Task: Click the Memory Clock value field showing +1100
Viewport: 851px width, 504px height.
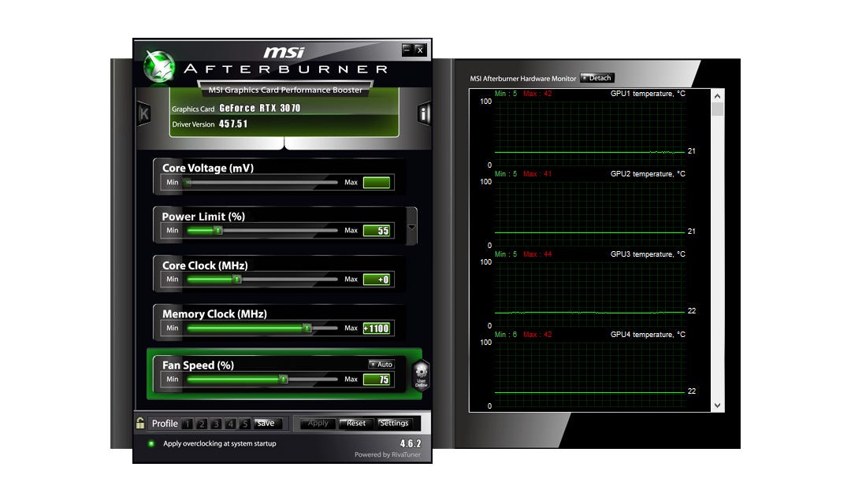Action: (x=377, y=328)
